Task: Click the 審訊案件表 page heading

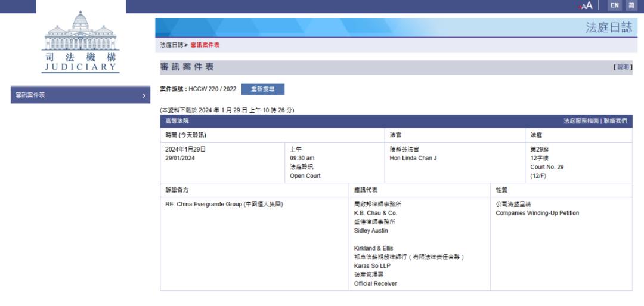Action: [x=187, y=67]
